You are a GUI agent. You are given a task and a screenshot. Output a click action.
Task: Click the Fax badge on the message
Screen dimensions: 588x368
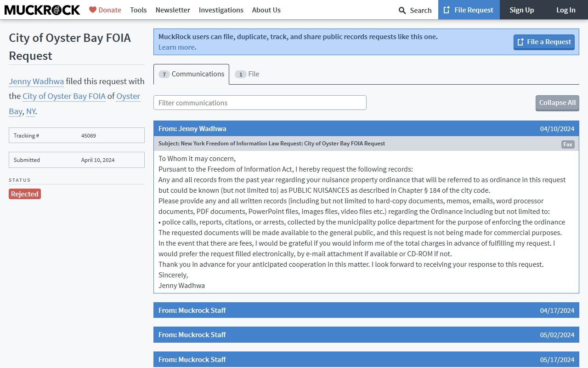coord(568,144)
